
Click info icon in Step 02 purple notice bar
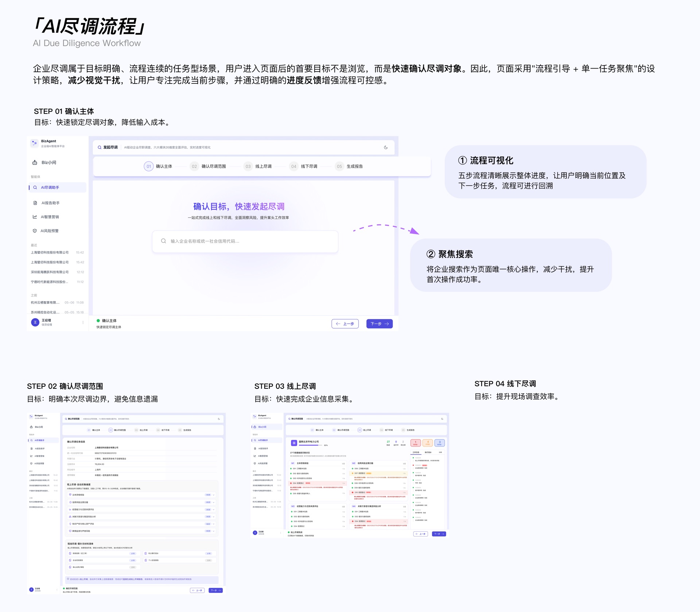68,579
